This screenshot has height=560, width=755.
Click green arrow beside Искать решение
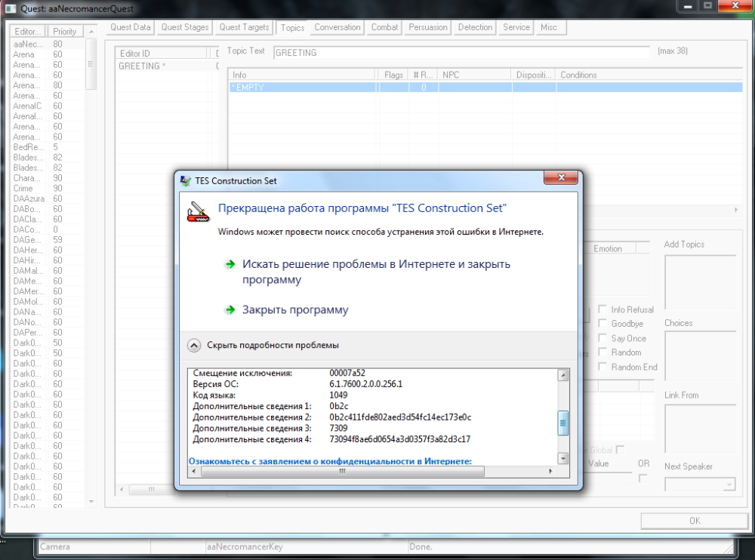230,264
